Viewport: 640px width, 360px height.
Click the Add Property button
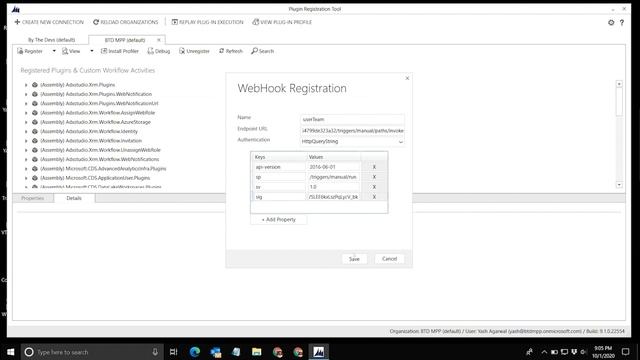pyautogui.click(x=279, y=220)
